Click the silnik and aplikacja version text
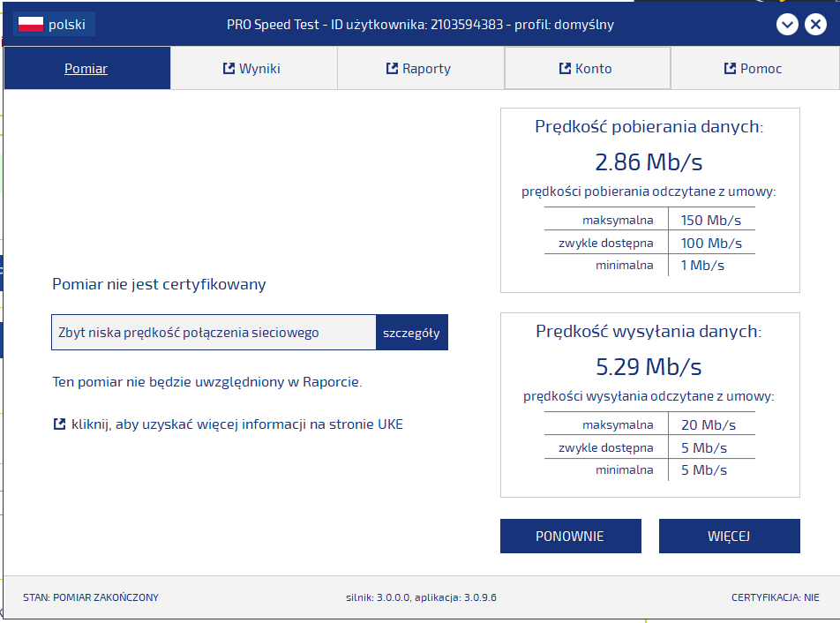Viewport: 840px width, 623px height. 421,597
